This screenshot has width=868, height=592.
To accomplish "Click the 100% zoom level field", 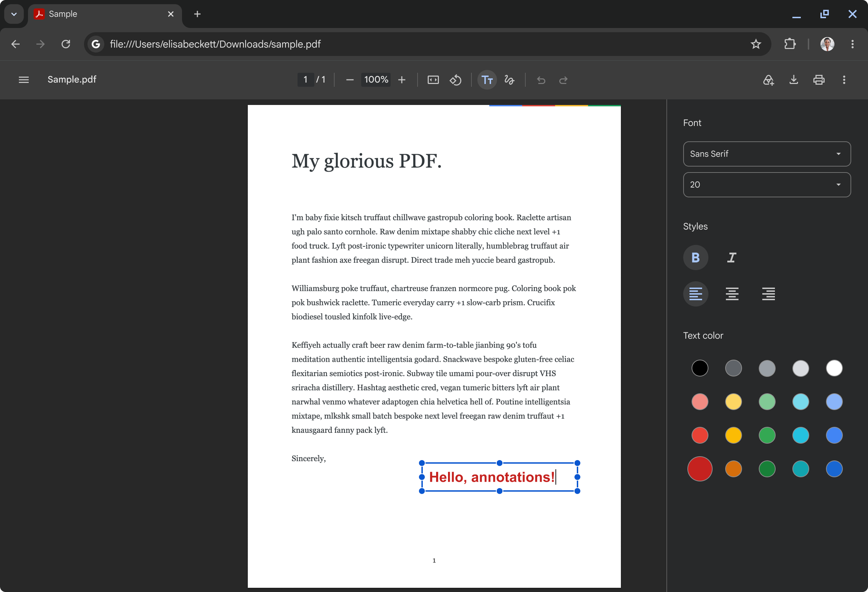I will (376, 79).
